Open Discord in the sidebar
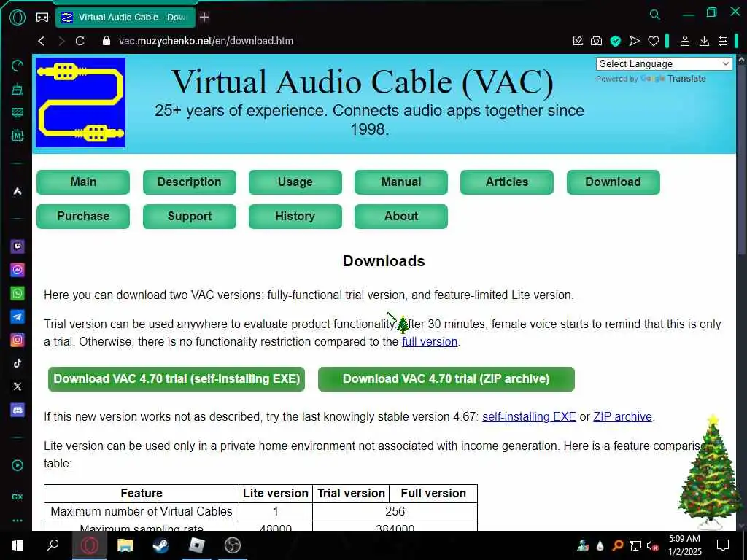The height and width of the screenshot is (560, 747). tap(18, 410)
